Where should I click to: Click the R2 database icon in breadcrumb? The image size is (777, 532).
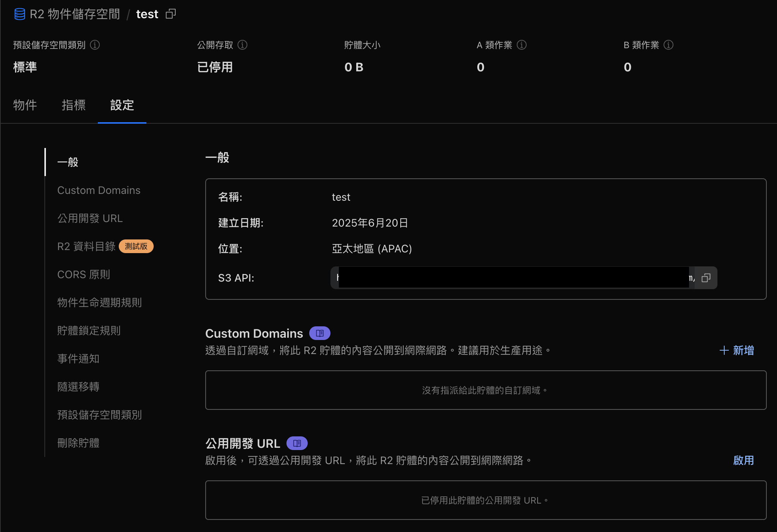[x=20, y=14]
